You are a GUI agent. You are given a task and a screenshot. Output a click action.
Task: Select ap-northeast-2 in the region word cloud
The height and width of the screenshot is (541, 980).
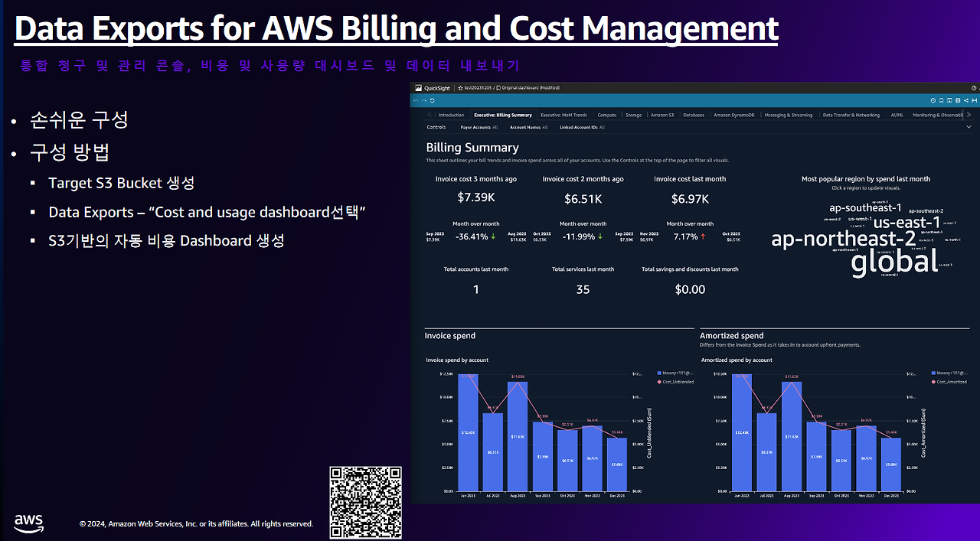[843, 238]
